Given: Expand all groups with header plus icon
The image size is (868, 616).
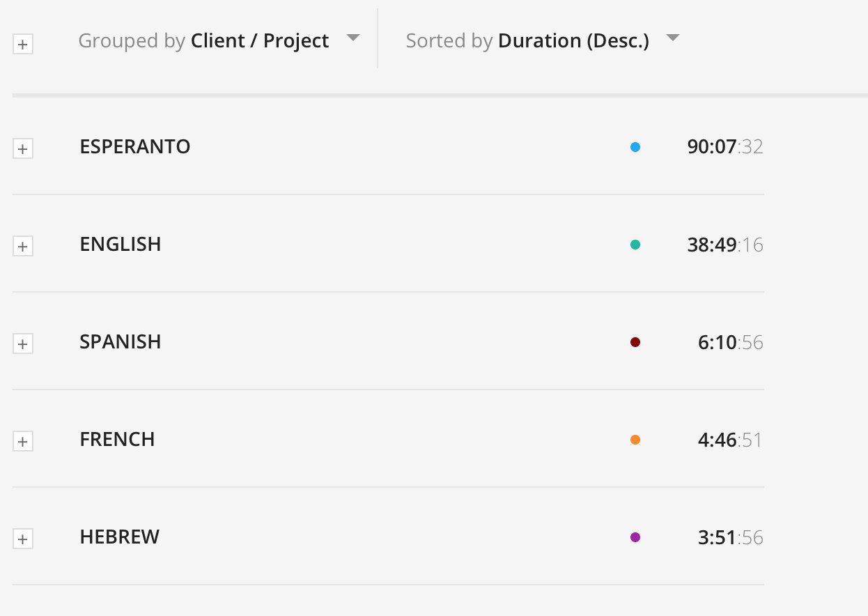Looking at the screenshot, I should coord(23,45).
